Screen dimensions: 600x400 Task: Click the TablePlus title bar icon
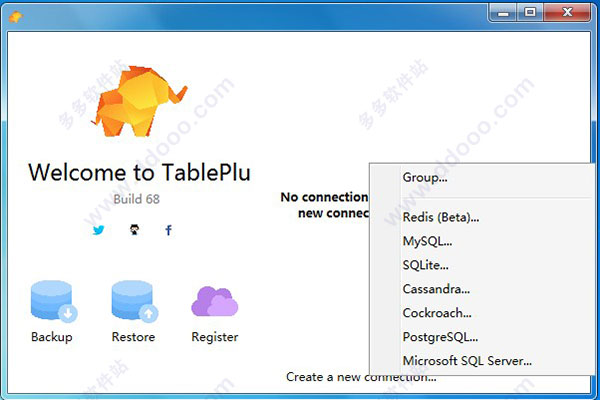click(x=16, y=16)
